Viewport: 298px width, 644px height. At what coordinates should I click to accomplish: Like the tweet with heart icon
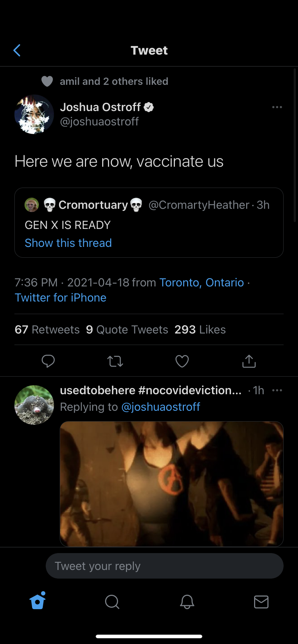coord(182,361)
